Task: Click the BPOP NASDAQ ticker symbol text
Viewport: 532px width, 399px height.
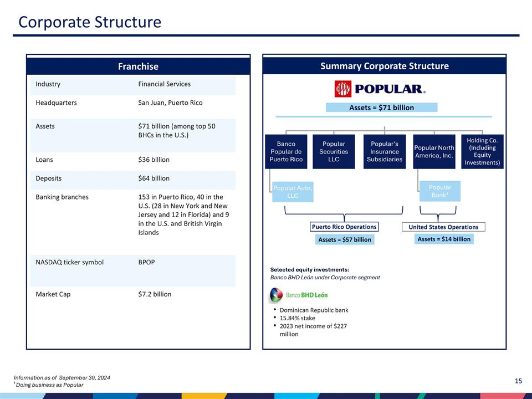Action: tap(145, 262)
